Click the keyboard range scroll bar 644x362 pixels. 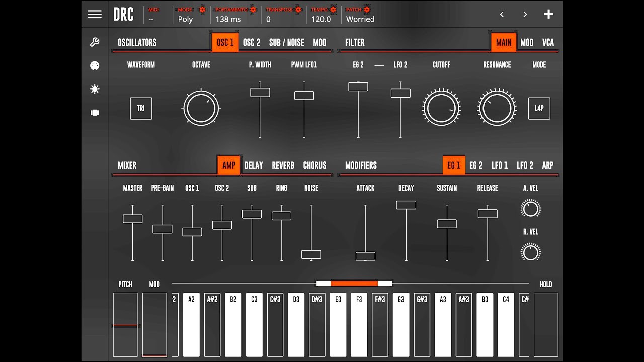354,283
